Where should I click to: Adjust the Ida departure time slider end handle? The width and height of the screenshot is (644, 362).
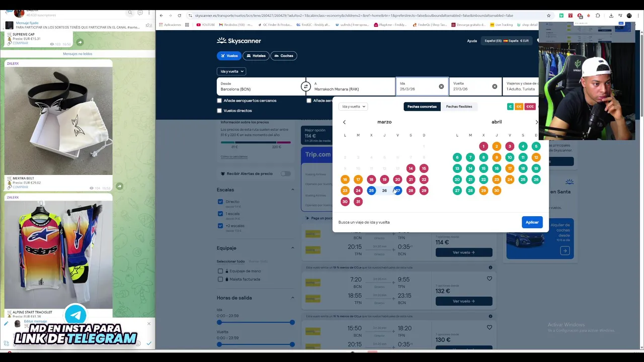tap(292, 322)
